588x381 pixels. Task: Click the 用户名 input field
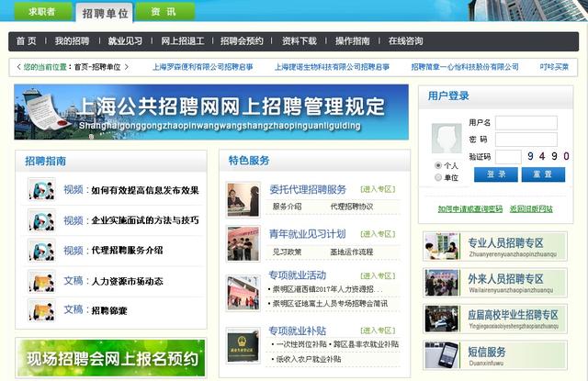point(526,123)
